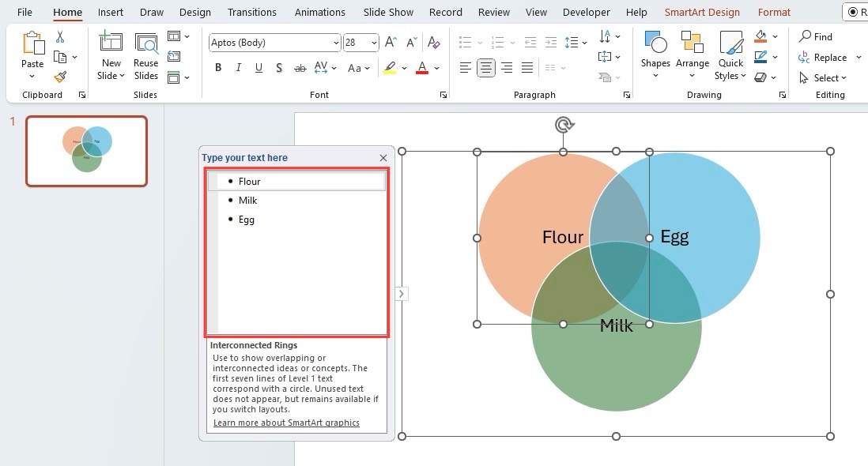Toggle Underline formatting

click(259, 67)
